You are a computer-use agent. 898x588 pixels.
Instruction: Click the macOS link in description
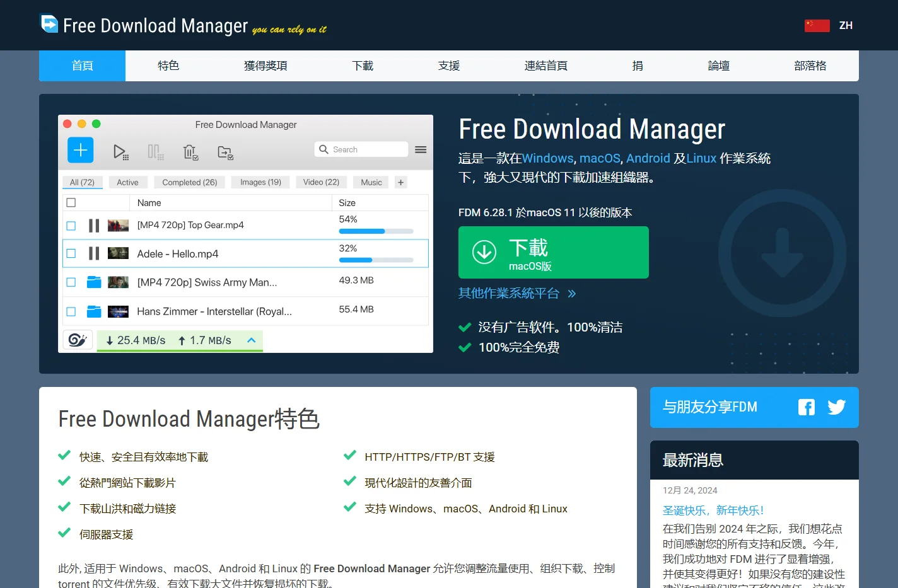click(x=600, y=158)
